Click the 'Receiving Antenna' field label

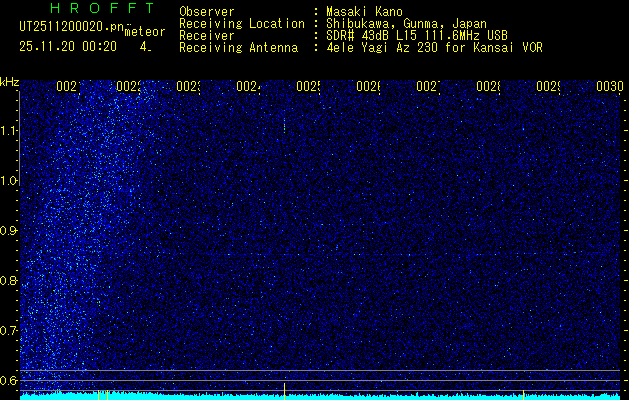[x=239, y=48]
